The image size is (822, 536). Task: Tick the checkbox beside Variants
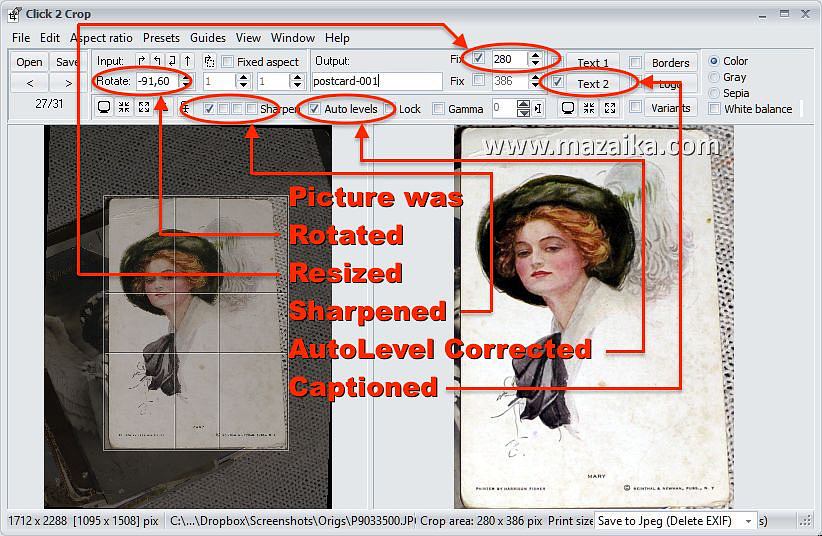point(635,107)
